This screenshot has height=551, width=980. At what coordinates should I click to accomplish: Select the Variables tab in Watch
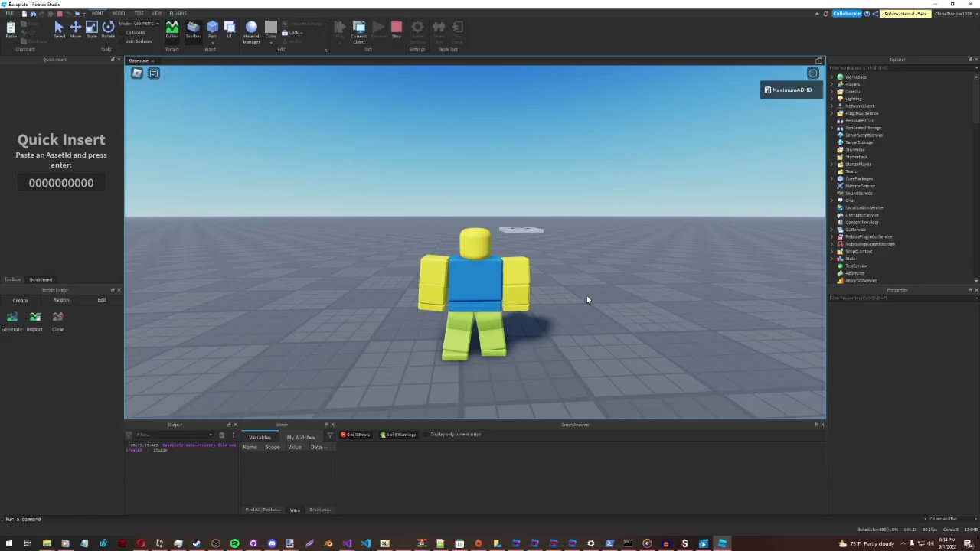tap(260, 437)
